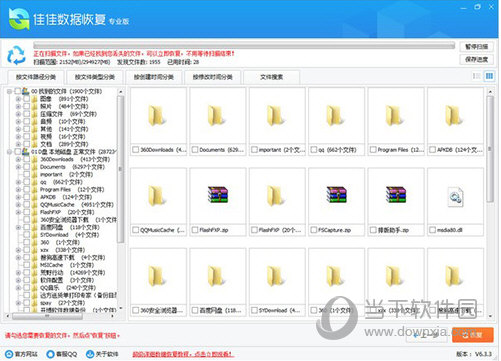Expand the QQ音乐 tree node
Image resolution: width=501 pixels, height=361 pixels.
click(x=18, y=287)
